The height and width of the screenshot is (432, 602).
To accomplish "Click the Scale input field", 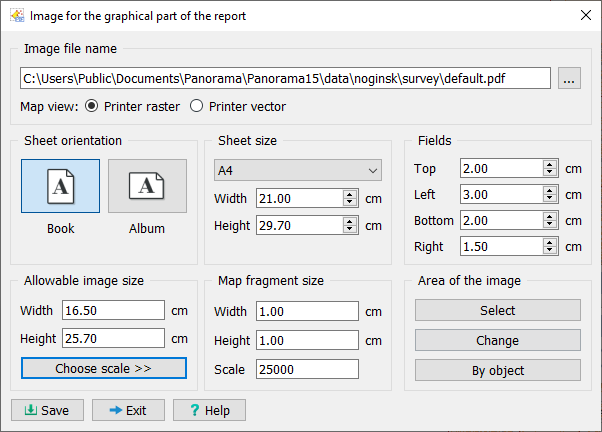I will point(307,369).
